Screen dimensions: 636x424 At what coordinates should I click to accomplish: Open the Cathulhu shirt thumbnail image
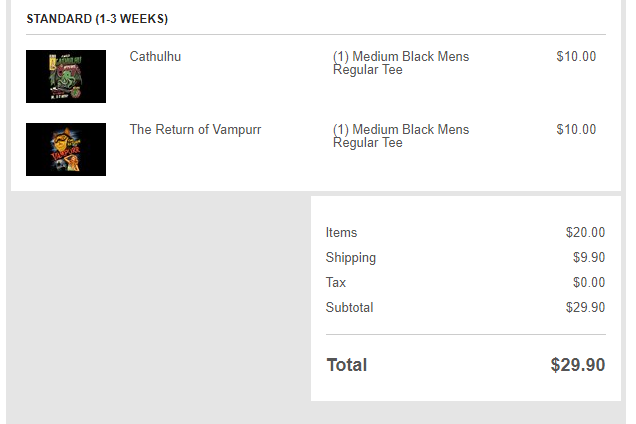[66, 76]
